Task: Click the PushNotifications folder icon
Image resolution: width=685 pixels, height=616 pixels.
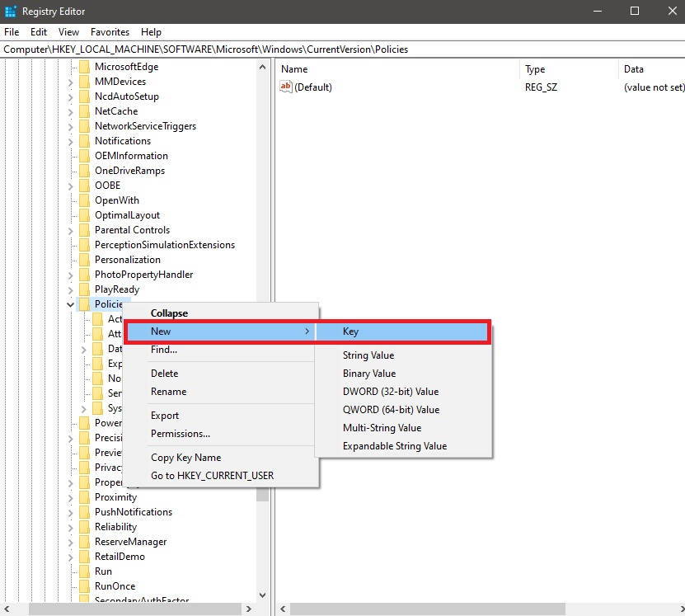Action: 86,511
